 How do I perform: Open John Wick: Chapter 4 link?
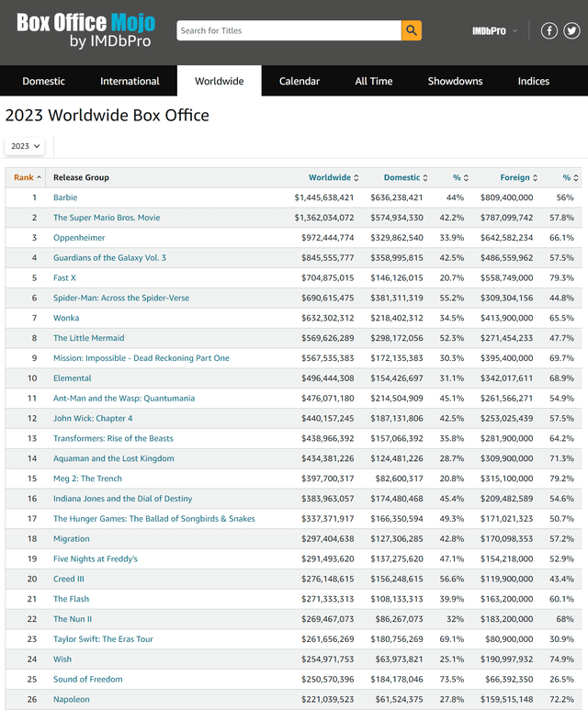pyautogui.click(x=93, y=419)
